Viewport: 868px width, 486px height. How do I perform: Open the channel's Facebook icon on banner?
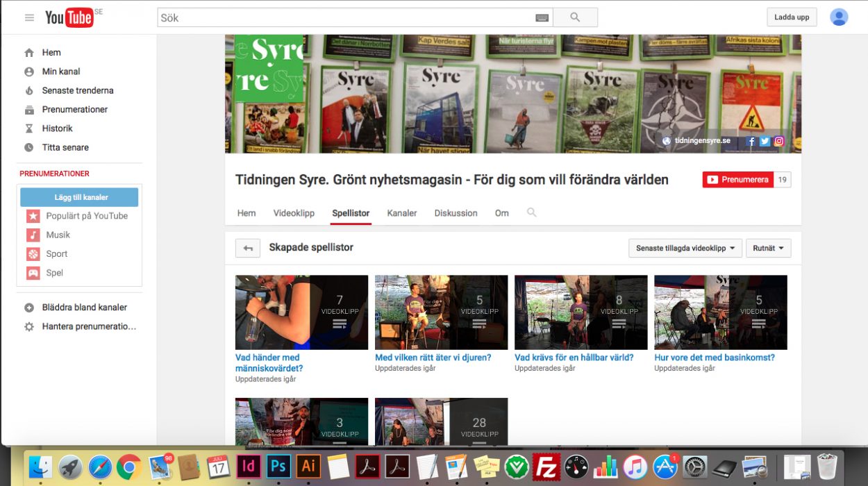point(751,141)
